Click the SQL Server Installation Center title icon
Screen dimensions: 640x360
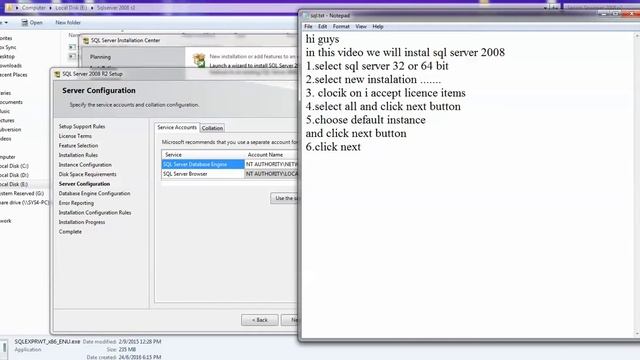coord(86,40)
